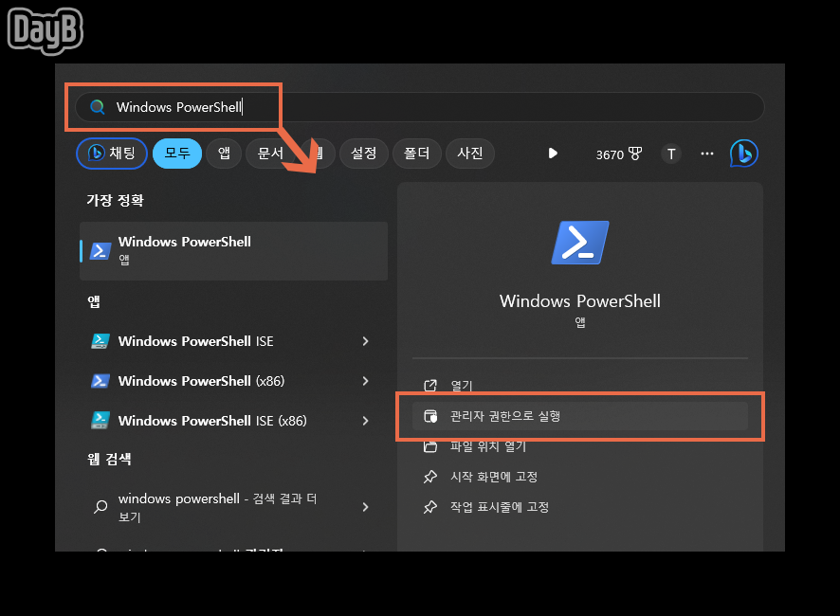Open the Bing chat icon at top right
Viewport: 840px width, 616px height.
[x=744, y=154]
